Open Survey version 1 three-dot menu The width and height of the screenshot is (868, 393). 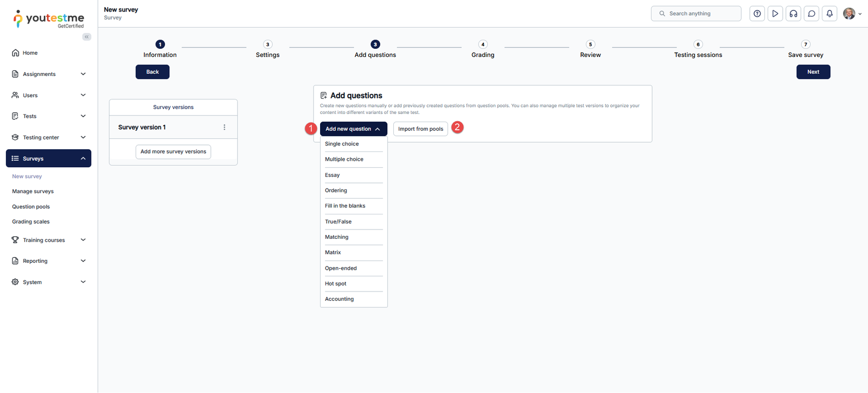[225, 127]
